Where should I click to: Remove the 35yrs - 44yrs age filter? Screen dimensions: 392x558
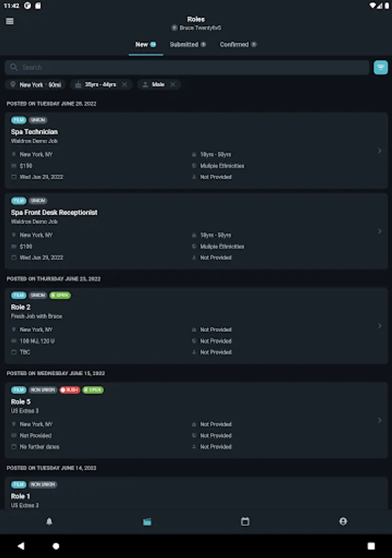click(124, 84)
